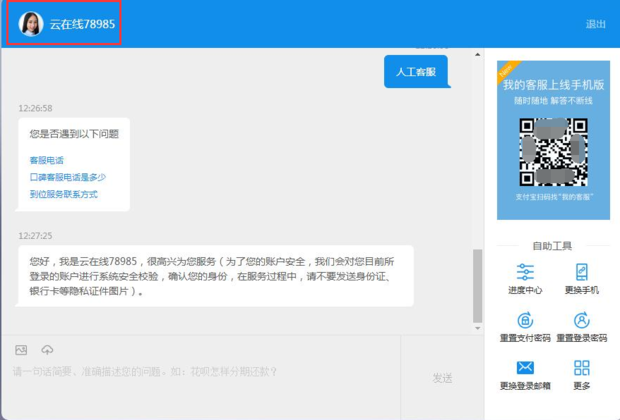Image resolution: width=620 pixels, height=420 pixels.
Task: Click the cloud upload icon
Action: (47, 350)
